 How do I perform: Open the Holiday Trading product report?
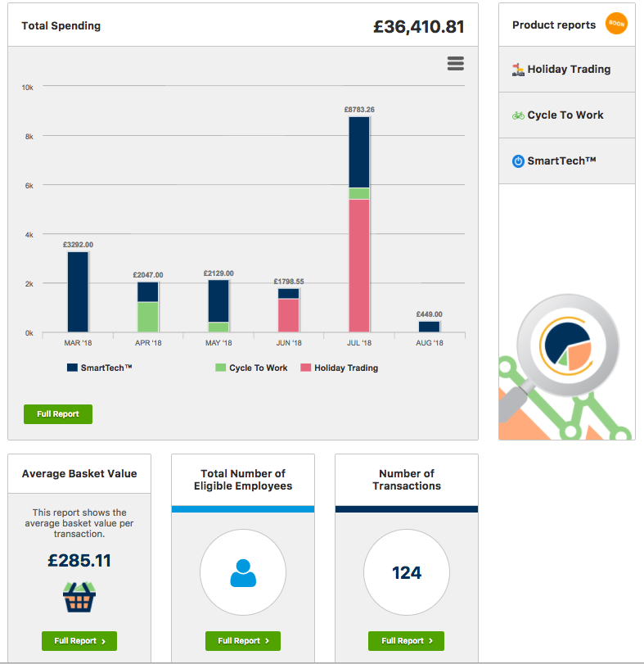pos(567,70)
